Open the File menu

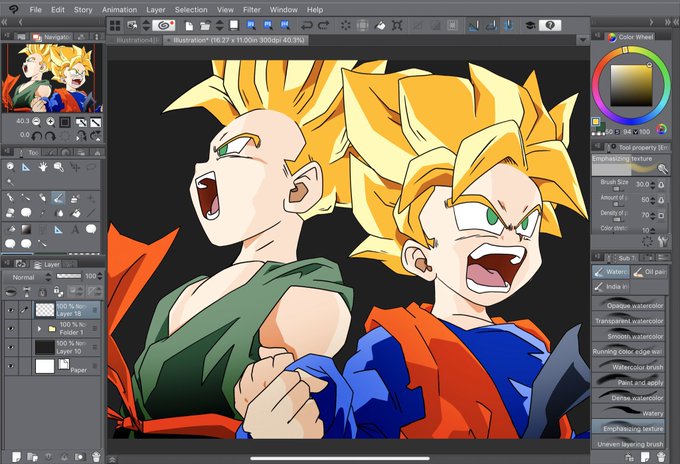click(35, 10)
